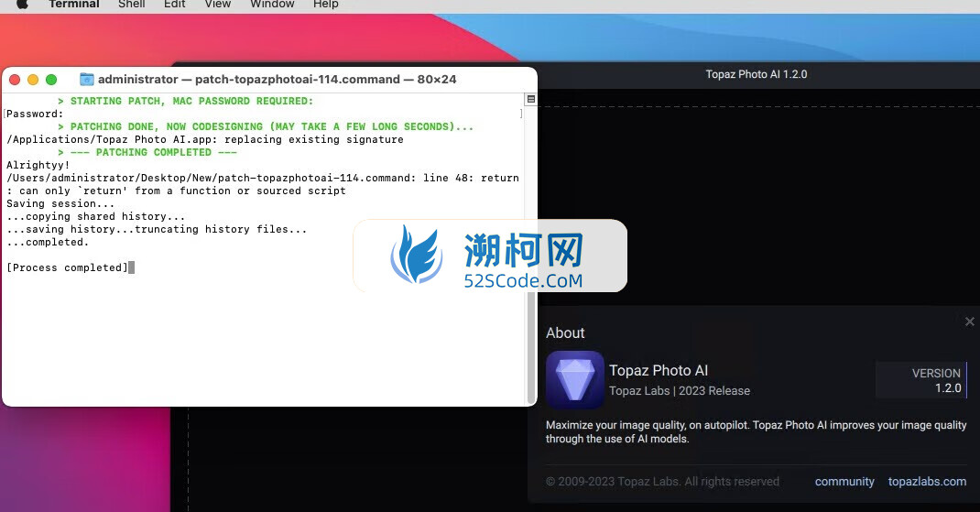
Task: Open the topazlabs.com link
Action: pos(927,482)
